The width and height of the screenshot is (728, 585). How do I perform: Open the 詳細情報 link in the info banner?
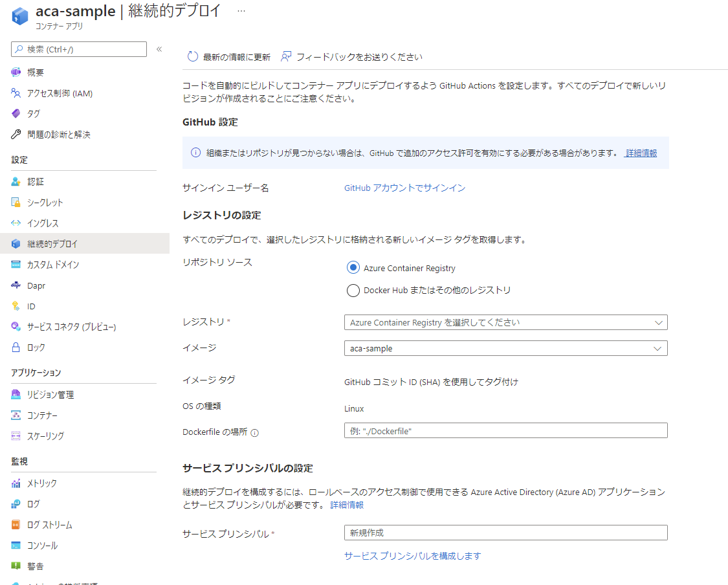pyautogui.click(x=640, y=152)
